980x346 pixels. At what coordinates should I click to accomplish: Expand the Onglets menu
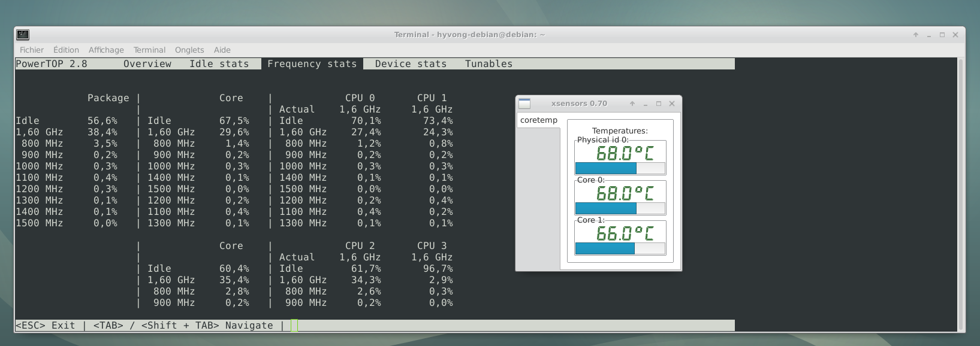coord(189,50)
